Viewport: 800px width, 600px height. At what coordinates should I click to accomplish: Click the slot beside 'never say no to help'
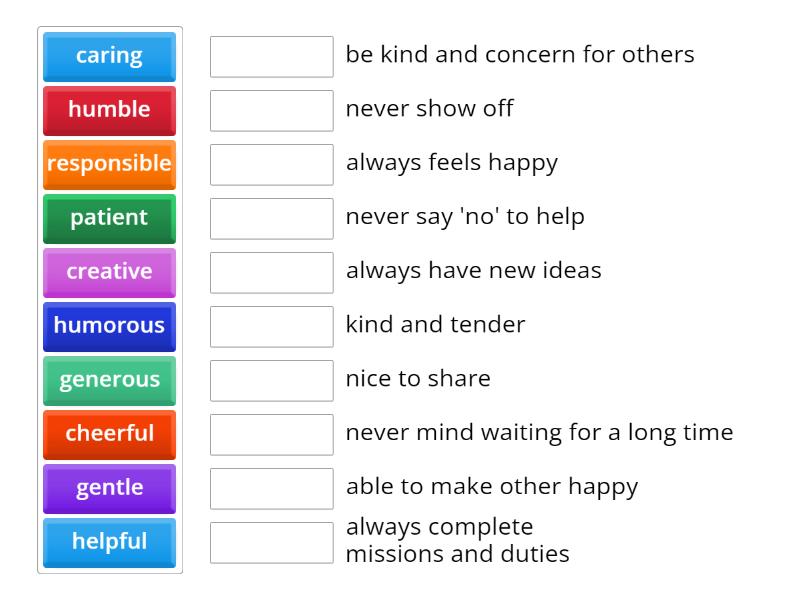pos(272,219)
